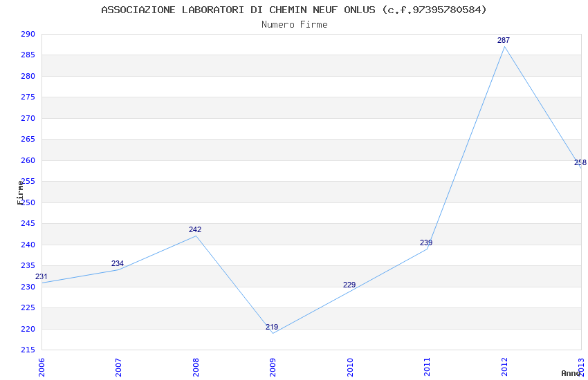
Task: Click the y-axis tick label 290
Action: coord(28,34)
